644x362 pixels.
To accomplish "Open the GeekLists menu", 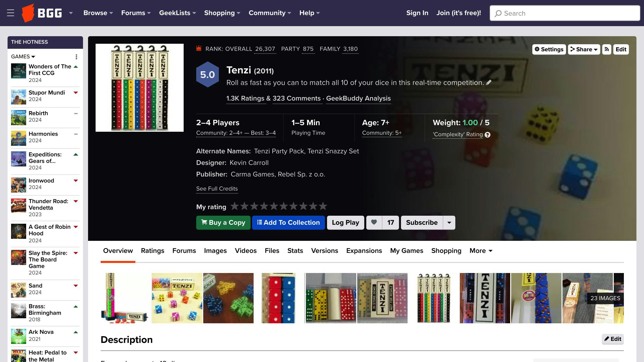I will click(177, 13).
